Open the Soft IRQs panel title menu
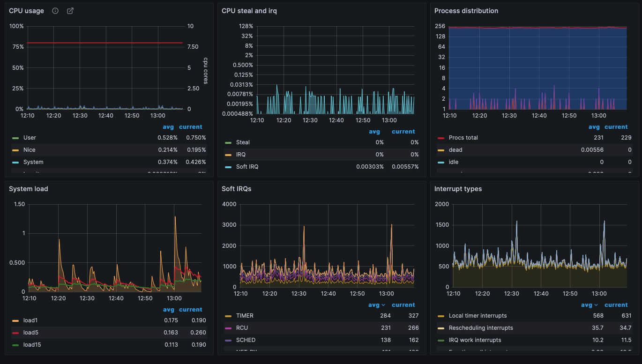The width and height of the screenshot is (642, 364). point(237,189)
